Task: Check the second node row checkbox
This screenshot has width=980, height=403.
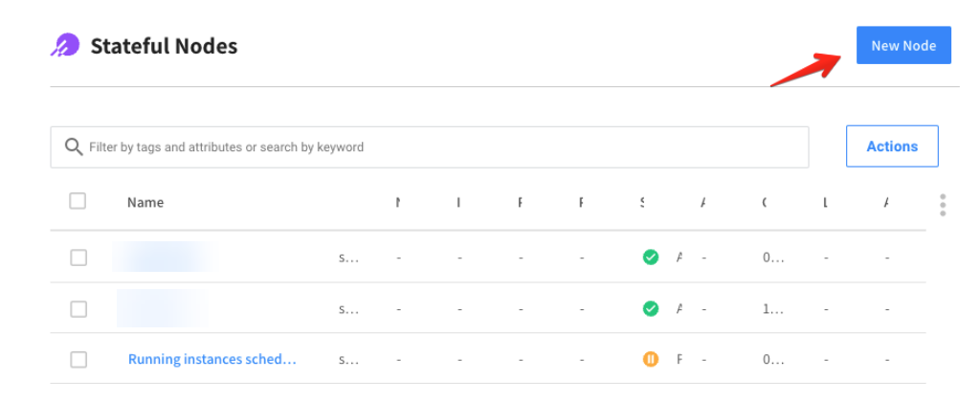Action: tap(78, 308)
